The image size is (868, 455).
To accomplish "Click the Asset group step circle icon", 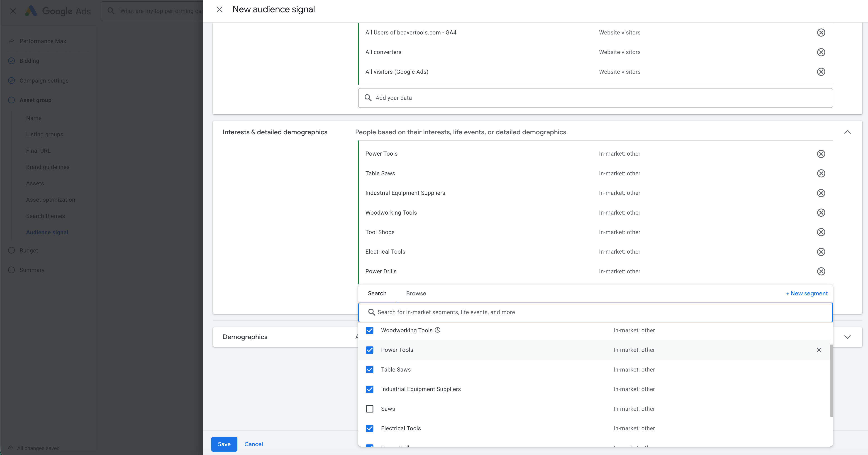I will [x=12, y=100].
